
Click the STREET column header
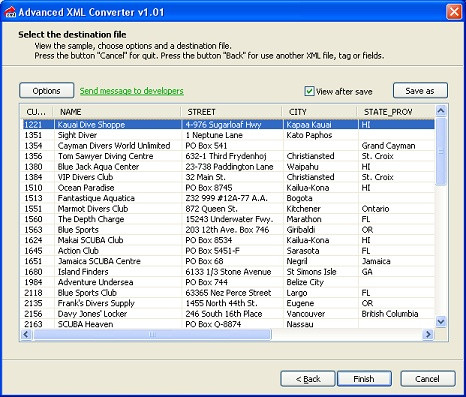232,112
